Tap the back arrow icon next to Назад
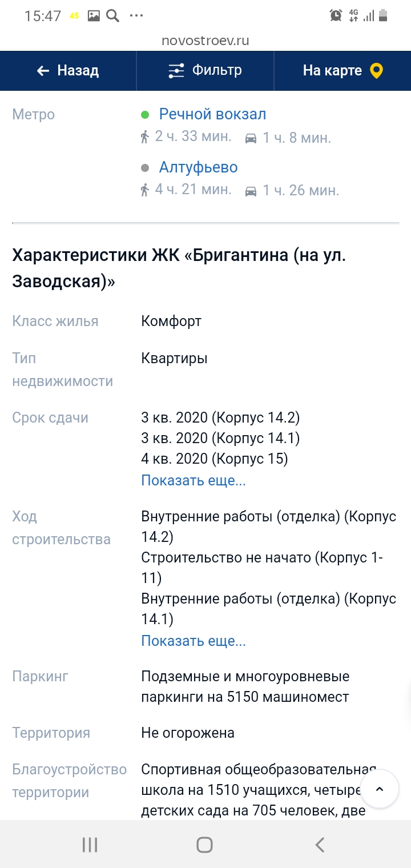Image resolution: width=411 pixels, height=868 pixels. coord(43,71)
